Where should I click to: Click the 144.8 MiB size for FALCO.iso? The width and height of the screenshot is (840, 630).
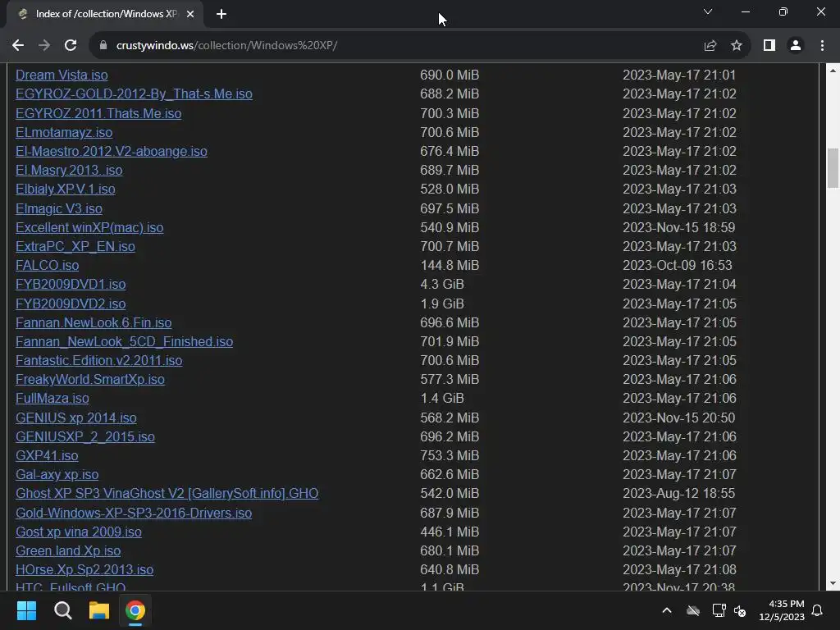point(450,265)
